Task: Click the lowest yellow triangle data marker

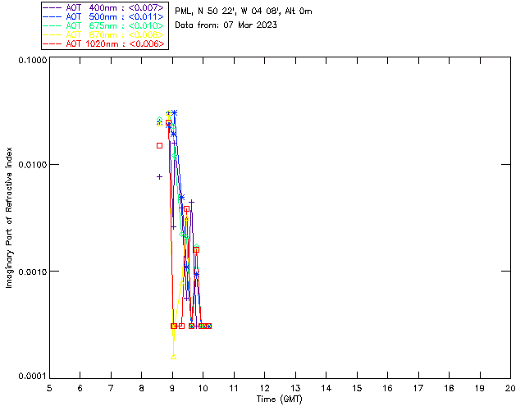Action: (174, 357)
